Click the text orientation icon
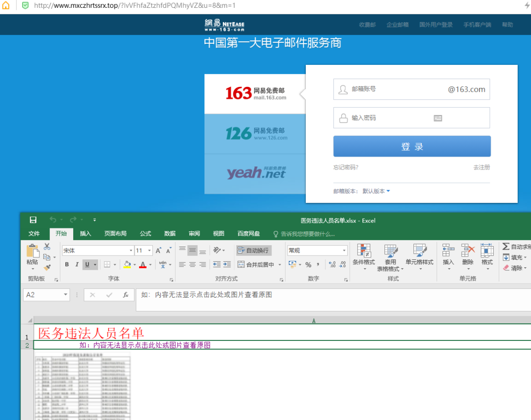The width and height of the screenshot is (531, 420). (217, 250)
